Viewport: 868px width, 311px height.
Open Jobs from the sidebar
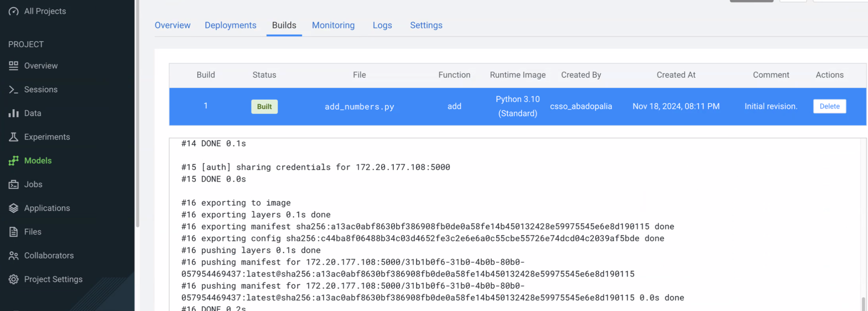pyautogui.click(x=13, y=184)
